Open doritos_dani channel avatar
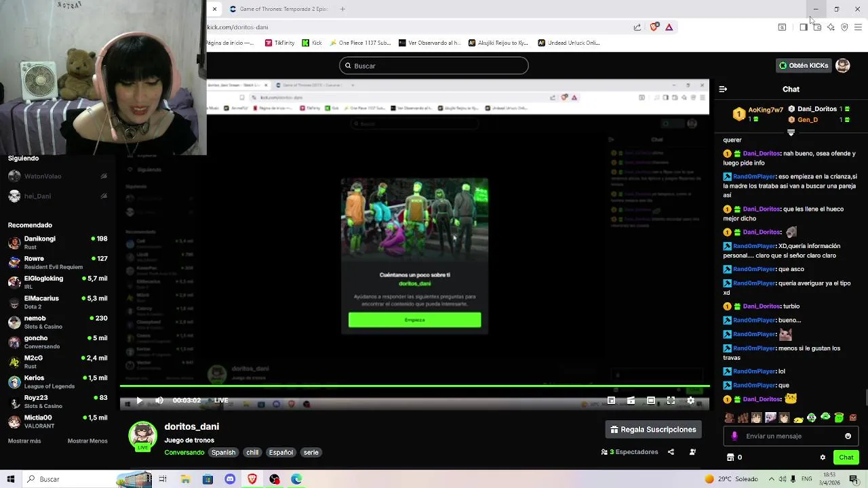The image size is (868, 488). click(143, 436)
